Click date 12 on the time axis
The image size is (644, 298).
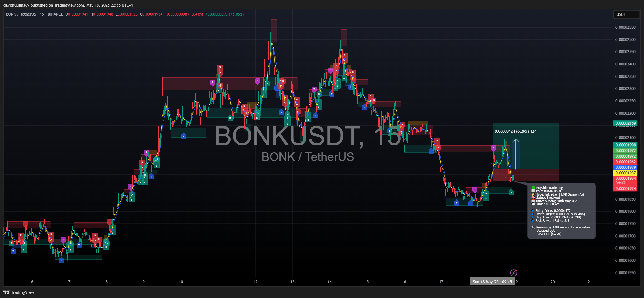255,282
